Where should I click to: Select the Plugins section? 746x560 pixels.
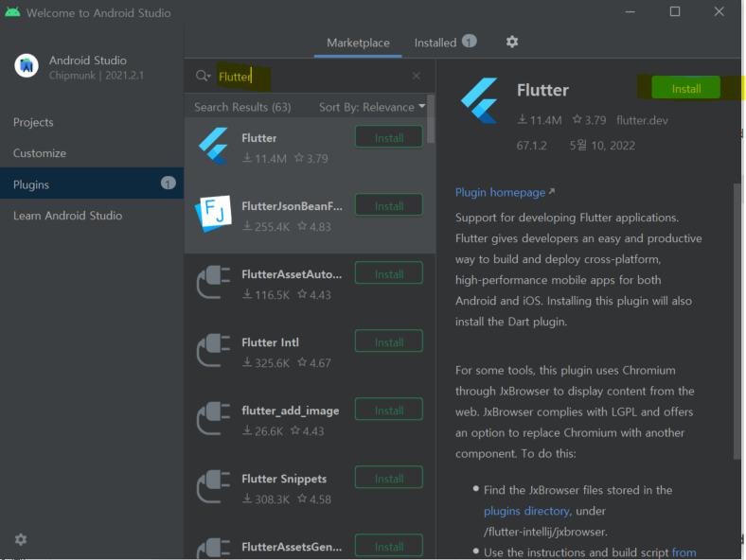pyautogui.click(x=92, y=183)
